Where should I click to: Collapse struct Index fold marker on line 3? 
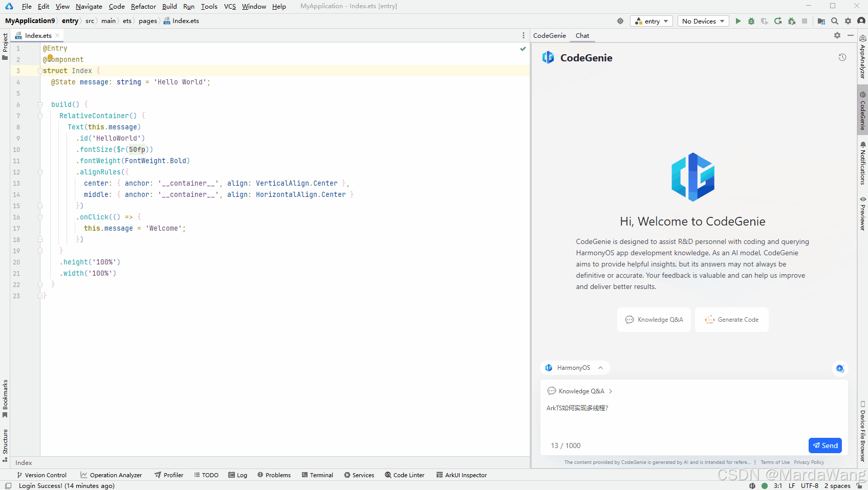point(40,71)
